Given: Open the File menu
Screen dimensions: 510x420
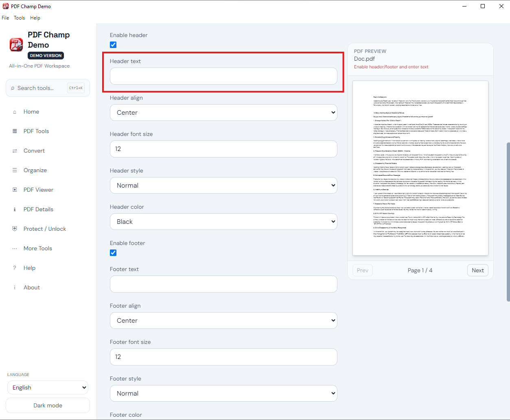Looking at the screenshot, I should (5, 18).
